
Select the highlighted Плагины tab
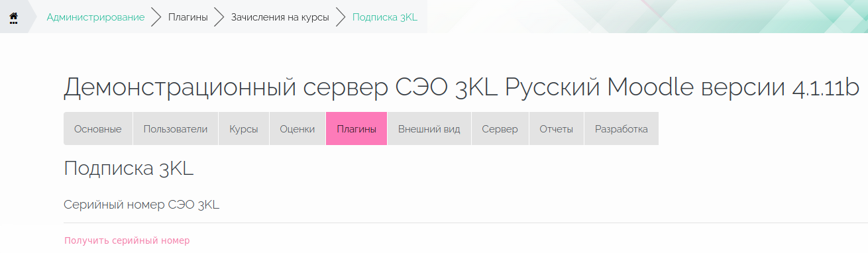coord(356,129)
